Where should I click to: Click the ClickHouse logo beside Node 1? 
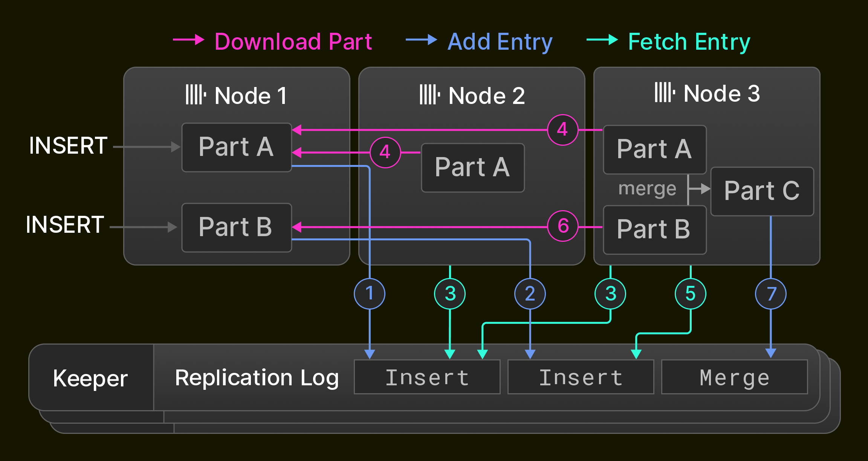pyautogui.click(x=196, y=95)
